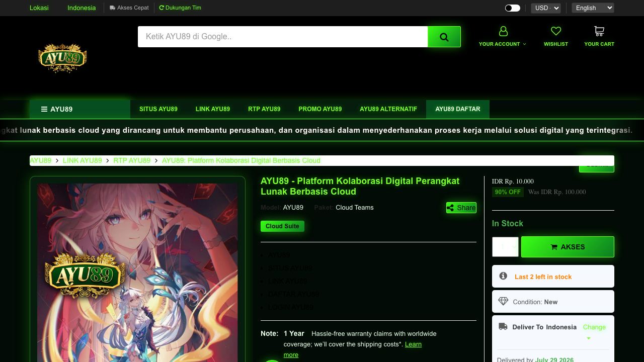This screenshot has height=362, width=644.
Task: Click the July 29 2026 delivery date
Action: [554, 359]
